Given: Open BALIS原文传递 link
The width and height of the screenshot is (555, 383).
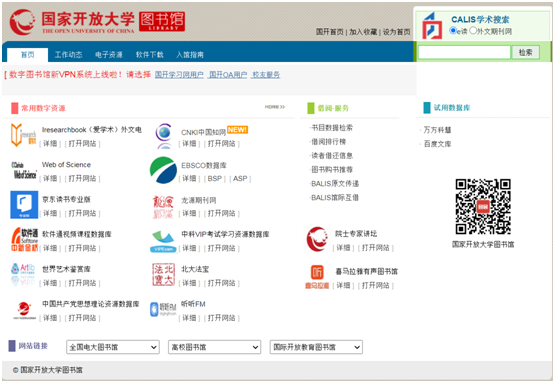Looking at the screenshot, I should 335,183.
